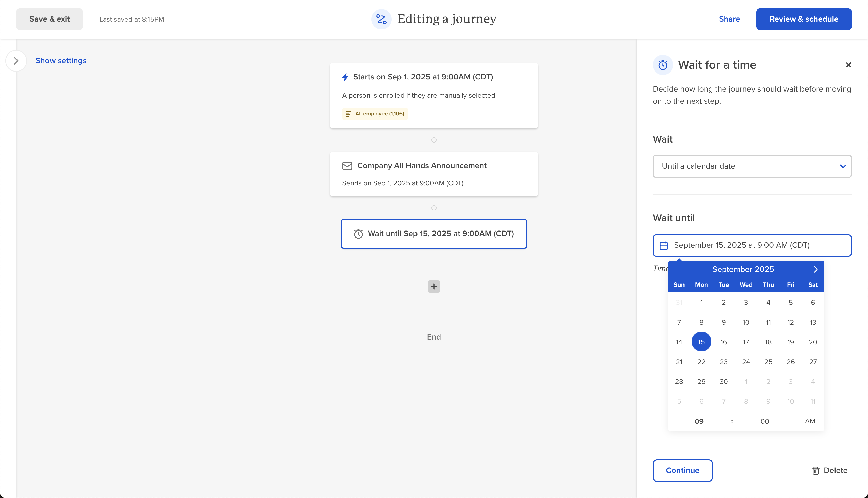Toggle the AM/PM setting in the time picker

[810, 421]
